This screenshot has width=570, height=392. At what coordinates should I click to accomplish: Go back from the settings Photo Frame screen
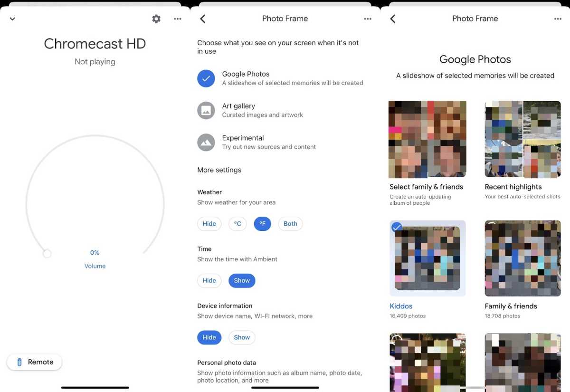(x=203, y=19)
